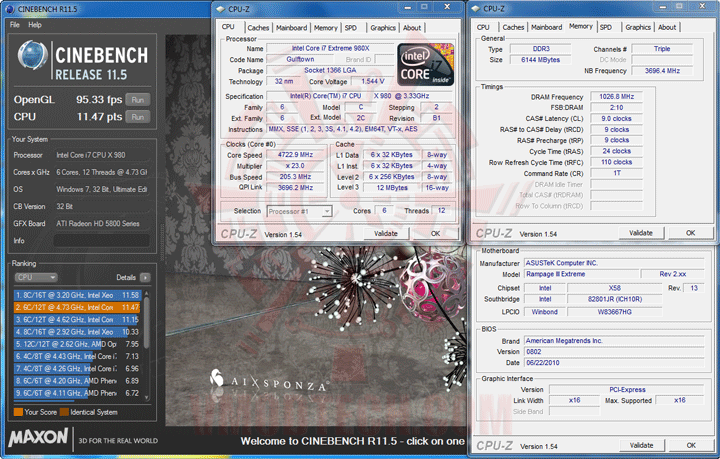Click processor name Intel Core i7 Extreme 980X
The height and width of the screenshot is (459, 720).
point(331,48)
